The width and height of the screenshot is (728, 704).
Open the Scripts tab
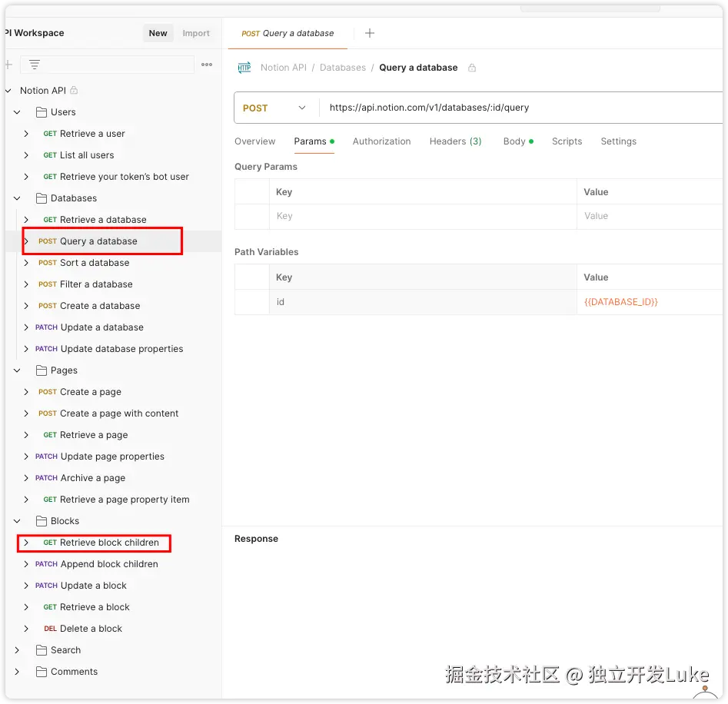[x=567, y=141]
